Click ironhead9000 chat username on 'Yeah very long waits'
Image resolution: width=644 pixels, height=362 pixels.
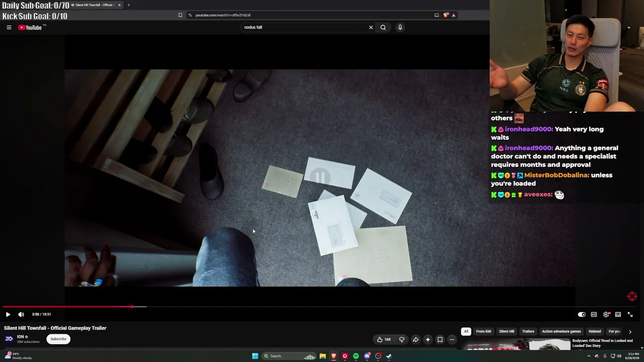(528, 129)
